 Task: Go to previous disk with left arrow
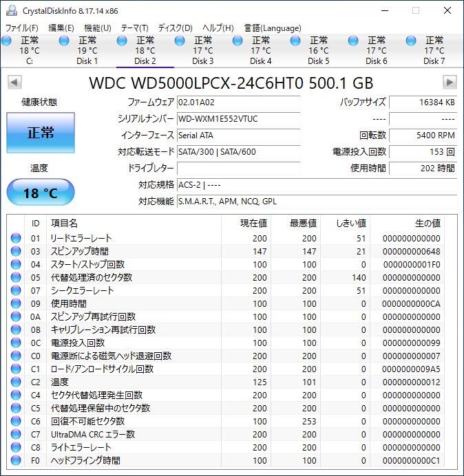(14, 83)
